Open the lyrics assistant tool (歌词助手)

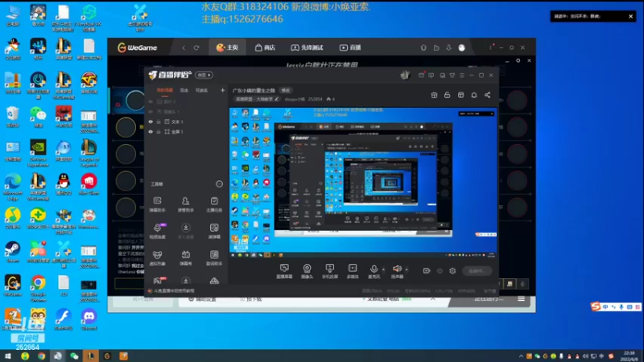coord(214,257)
